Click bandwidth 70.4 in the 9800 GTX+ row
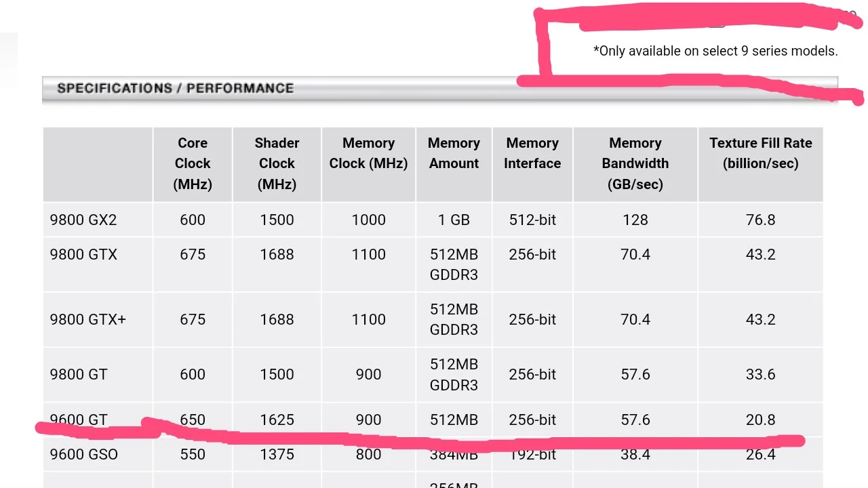 [x=635, y=319]
